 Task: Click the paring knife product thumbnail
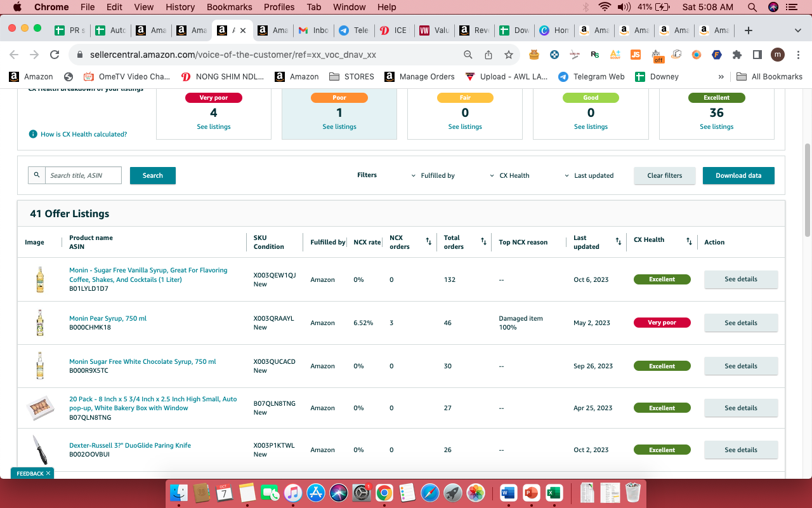point(40,450)
